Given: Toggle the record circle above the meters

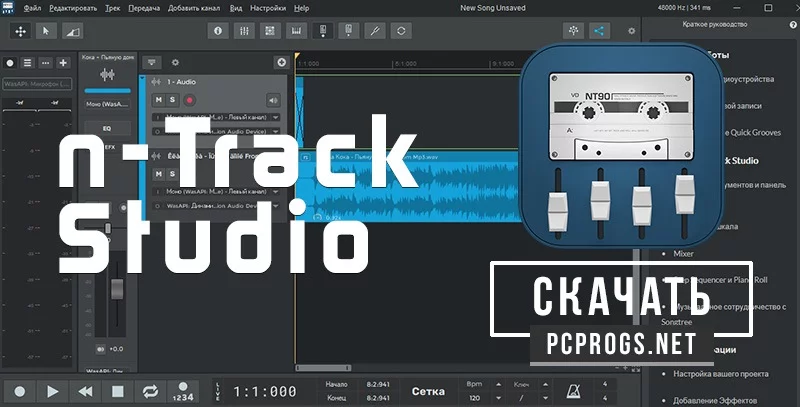Looking at the screenshot, I should [10, 63].
